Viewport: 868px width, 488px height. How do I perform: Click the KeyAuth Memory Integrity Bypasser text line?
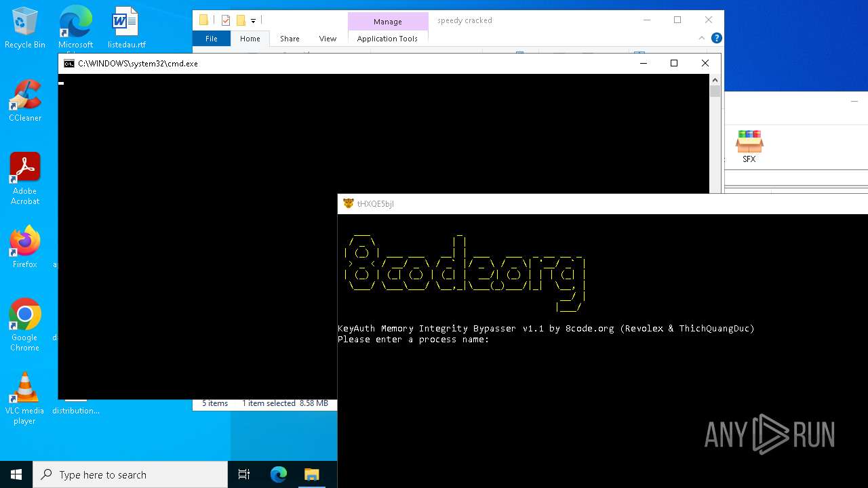(x=546, y=329)
